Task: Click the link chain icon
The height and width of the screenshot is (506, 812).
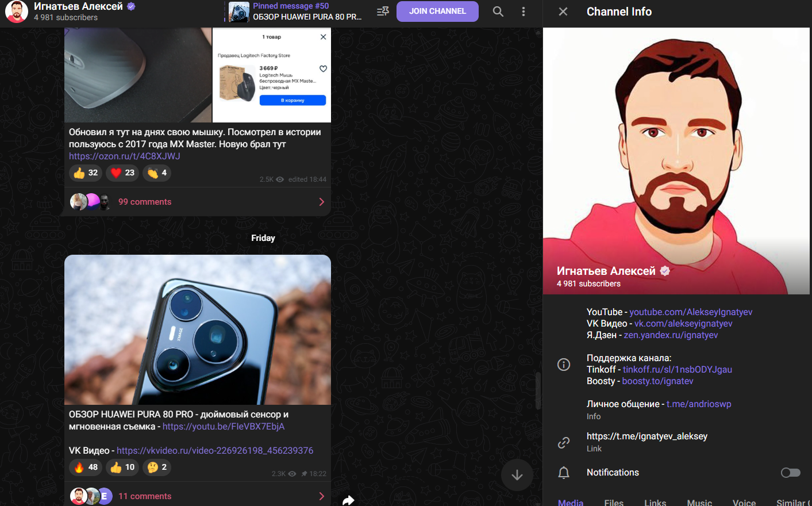Action: pos(564,442)
